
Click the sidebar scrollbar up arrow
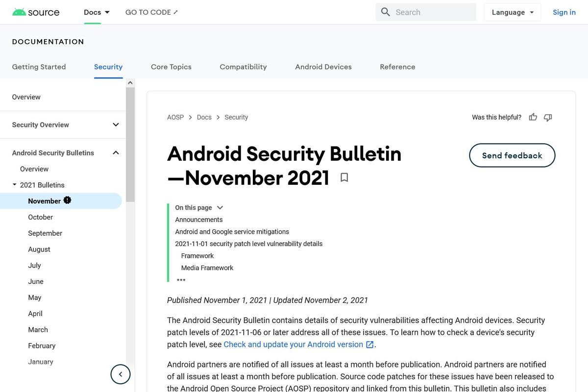[130, 83]
